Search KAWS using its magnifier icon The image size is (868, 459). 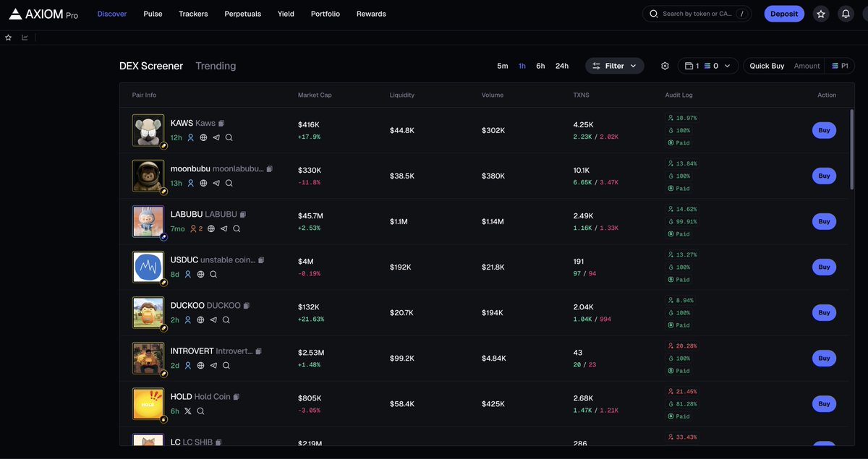(229, 137)
